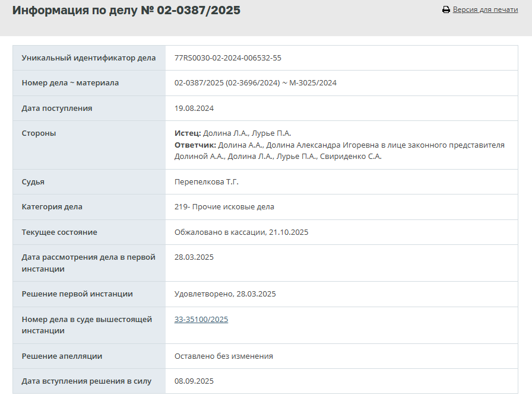Click the 'Решение апелляции' row label
The height and width of the screenshot is (408, 532).
coord(62,356)
